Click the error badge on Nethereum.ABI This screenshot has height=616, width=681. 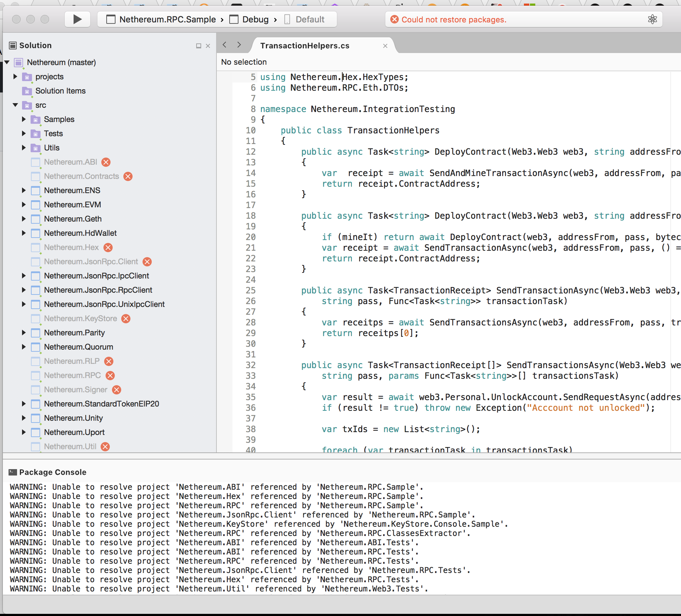pos(106,162)
